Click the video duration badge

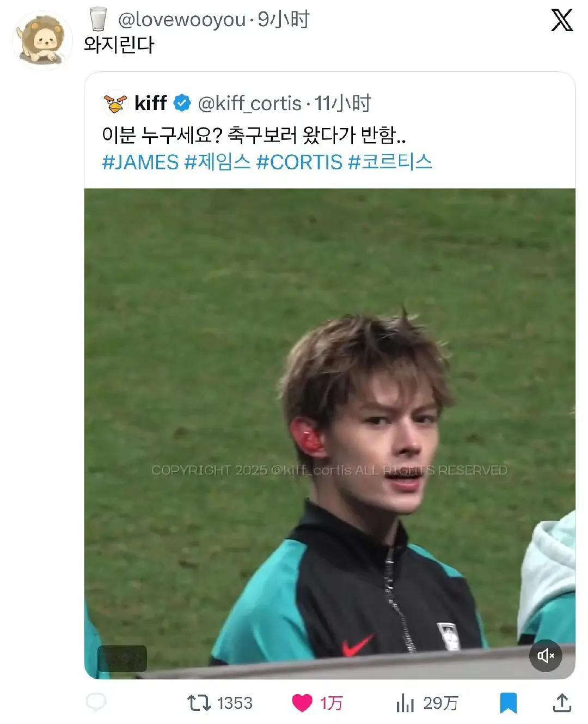[x=122, y=659]
